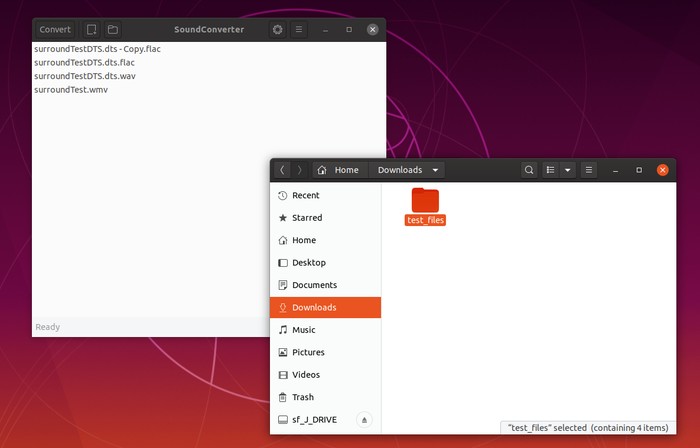Image resolution: width=700 pixels, height=448 pixels.
Task: Expand the view options dropdown arrow
Action: (567, 170)
